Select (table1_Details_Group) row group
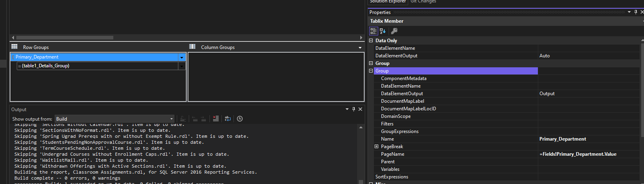This screenshot has width=644, height=184. [x=97, y=66]
